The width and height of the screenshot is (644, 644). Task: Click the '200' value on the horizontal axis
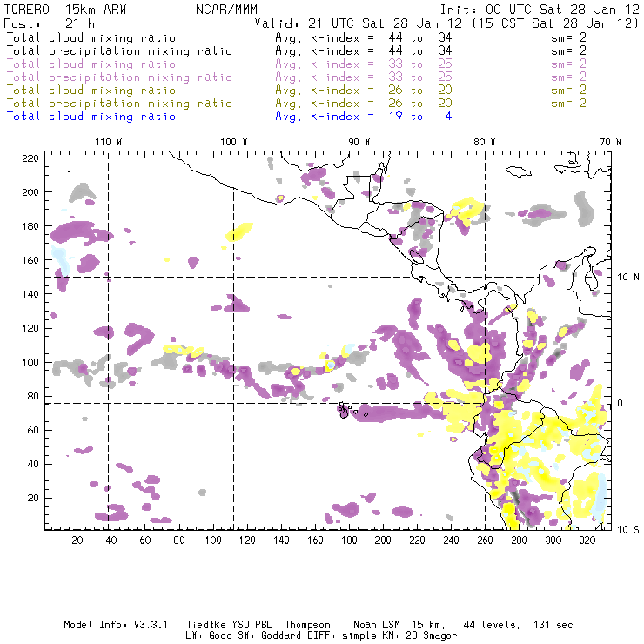click(383, 540)
